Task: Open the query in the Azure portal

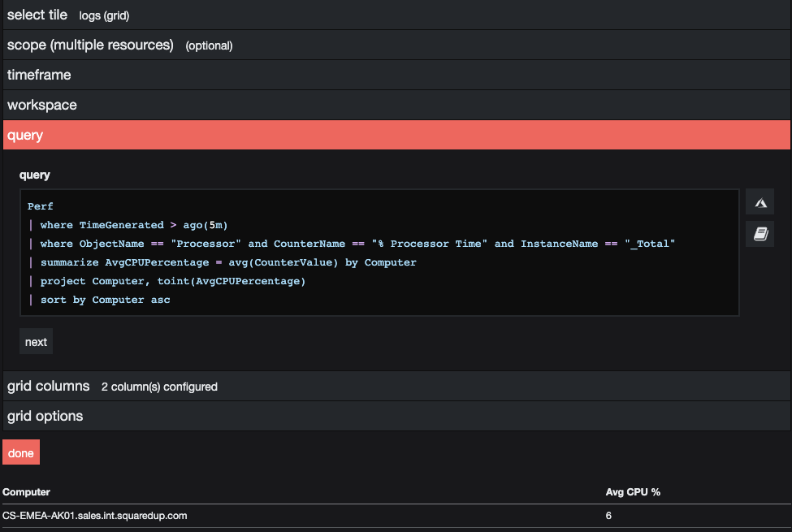Action: [x=760, y=201]
